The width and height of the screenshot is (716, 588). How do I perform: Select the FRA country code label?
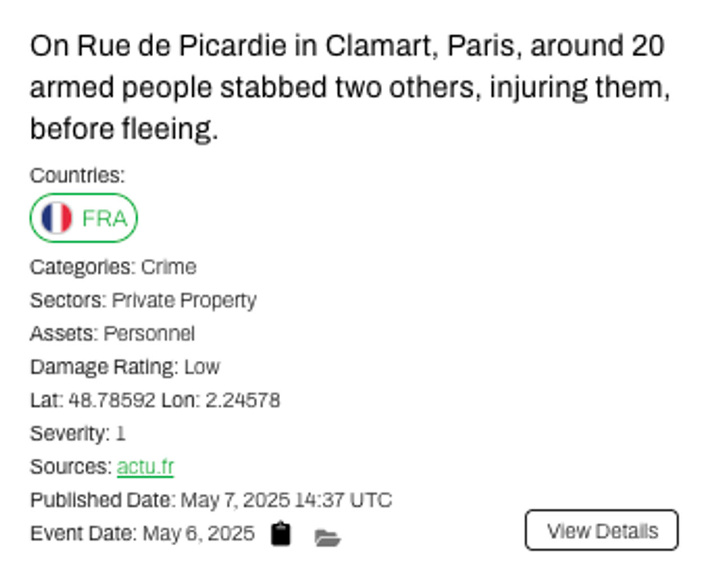point(104,218)
